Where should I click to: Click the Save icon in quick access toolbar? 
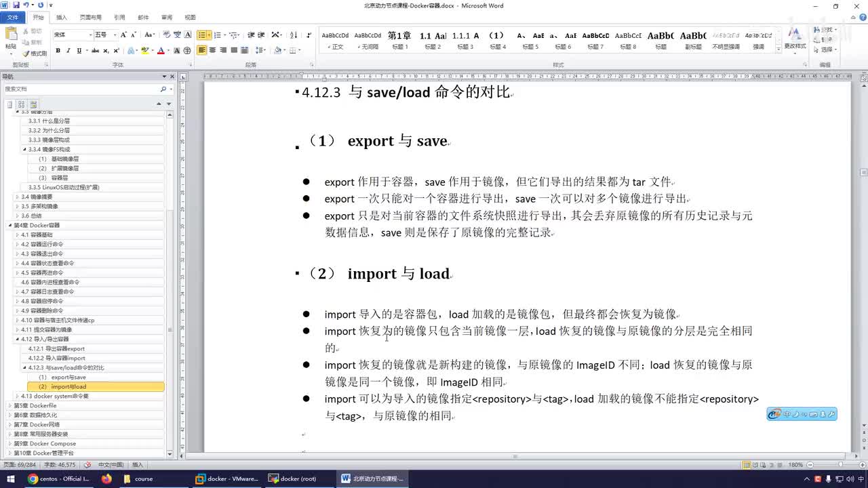pos(16,5)
